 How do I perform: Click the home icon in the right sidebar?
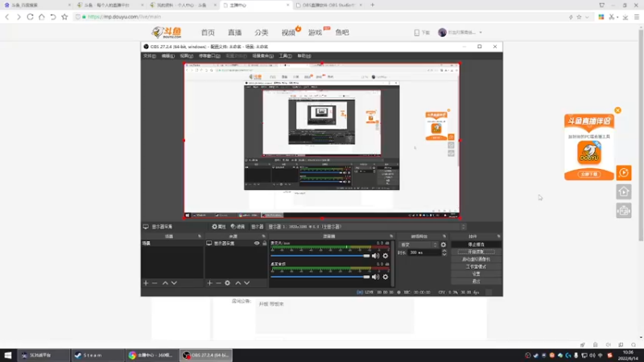623,191
